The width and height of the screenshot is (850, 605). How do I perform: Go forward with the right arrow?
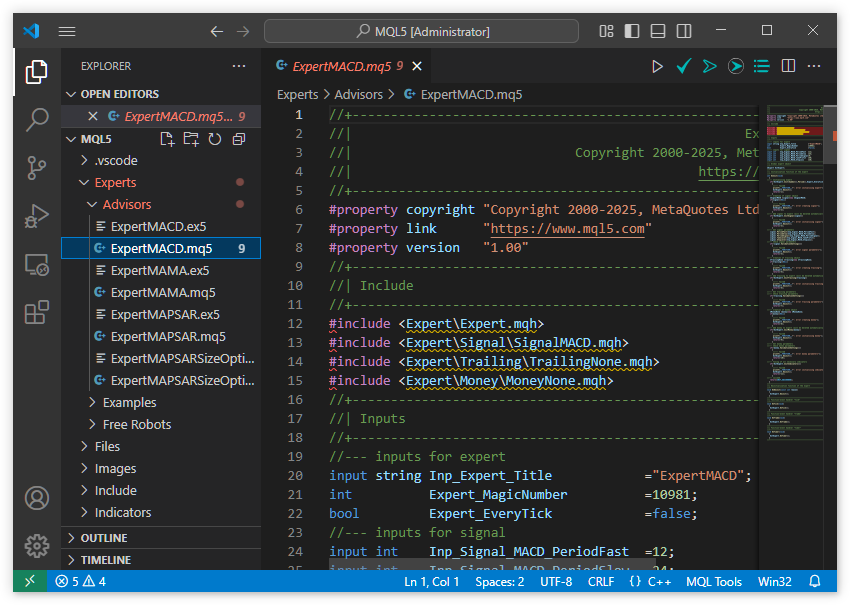click(243, 31)
